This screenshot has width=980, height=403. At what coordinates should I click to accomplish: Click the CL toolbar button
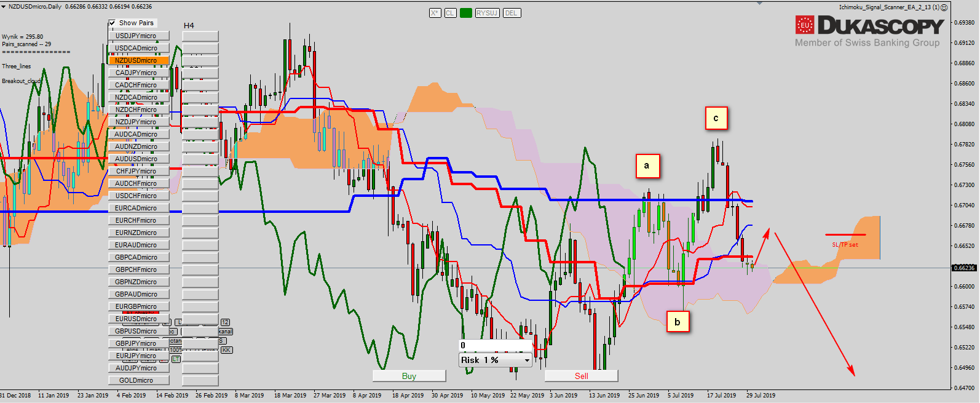(x=450, y=13)
